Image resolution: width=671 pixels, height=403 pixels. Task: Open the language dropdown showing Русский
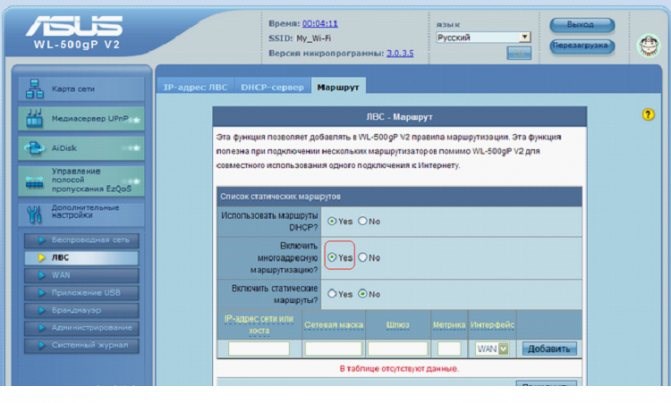coord(483,37)
